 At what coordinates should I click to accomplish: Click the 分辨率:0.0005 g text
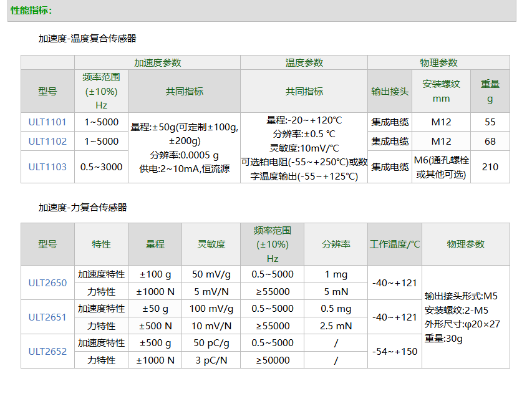tap(184, 155)
